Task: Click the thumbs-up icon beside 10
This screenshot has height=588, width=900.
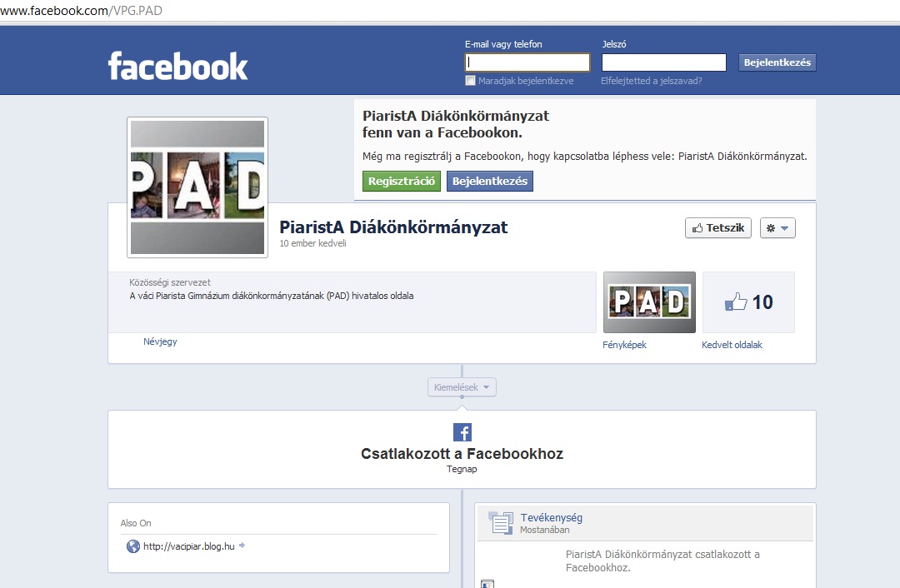Action: tap(736, 301)
